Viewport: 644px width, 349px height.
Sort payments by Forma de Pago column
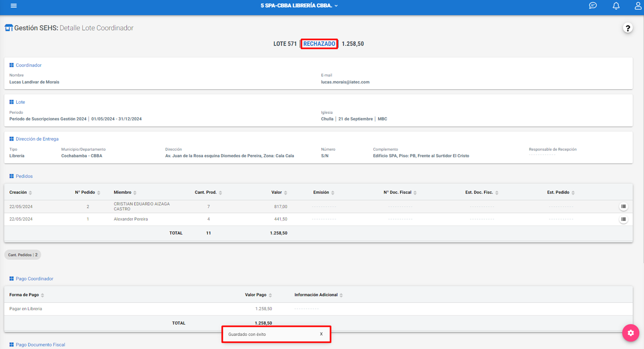point(27,295)
